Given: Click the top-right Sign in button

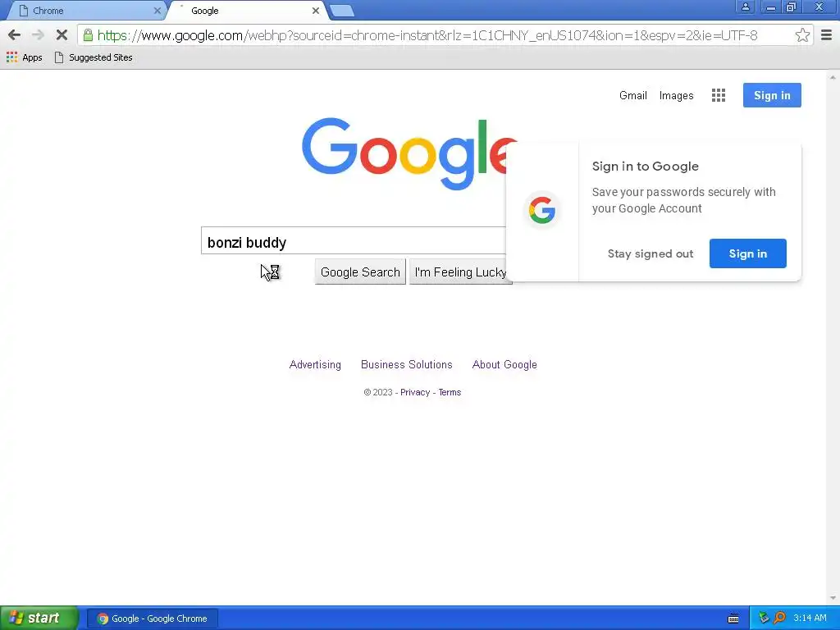Looking at the screenshot, I should pos(771,95).
